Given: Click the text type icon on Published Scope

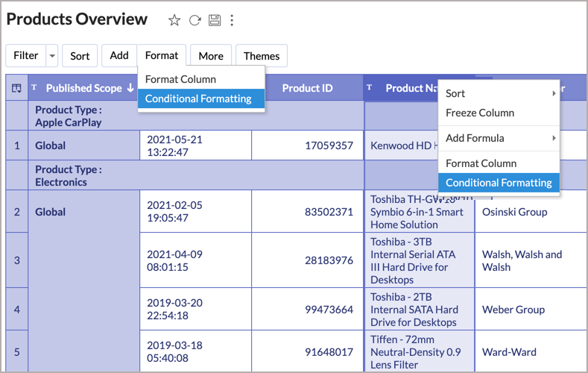Looking at the screenshot, I should coord(34,87).
